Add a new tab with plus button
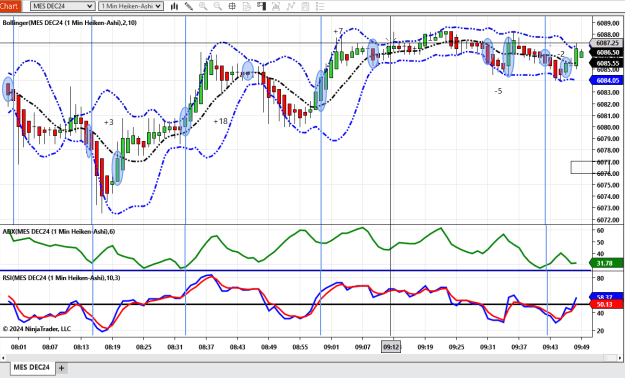 point(61,368)
